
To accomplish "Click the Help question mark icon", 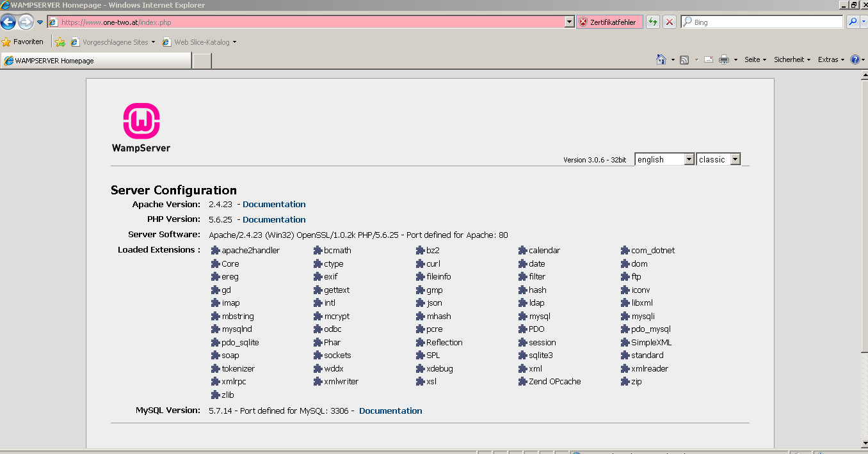I will click(x=855, y=59).
